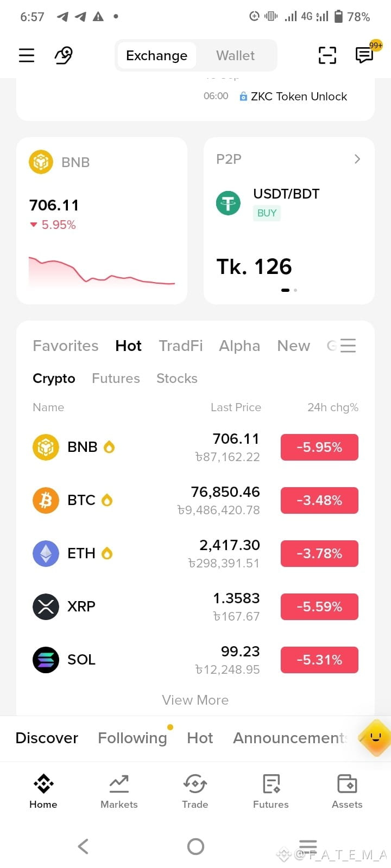Open ZKC Token Unlock event link
The width and height of the screenshot is (391, 868).
(299, 96)
